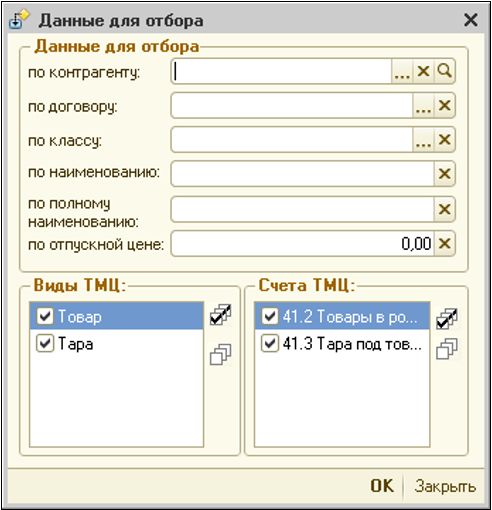Open selection list for контрагент field

[402, 71]
